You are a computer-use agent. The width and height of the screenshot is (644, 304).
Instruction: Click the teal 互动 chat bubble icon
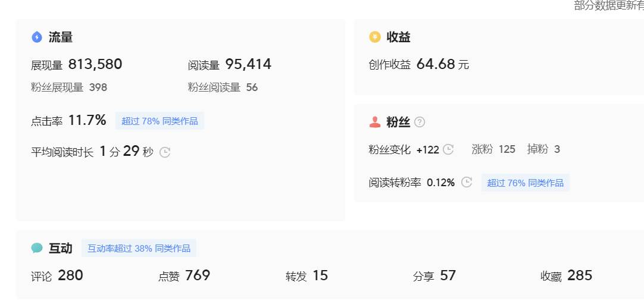point(37,248)
